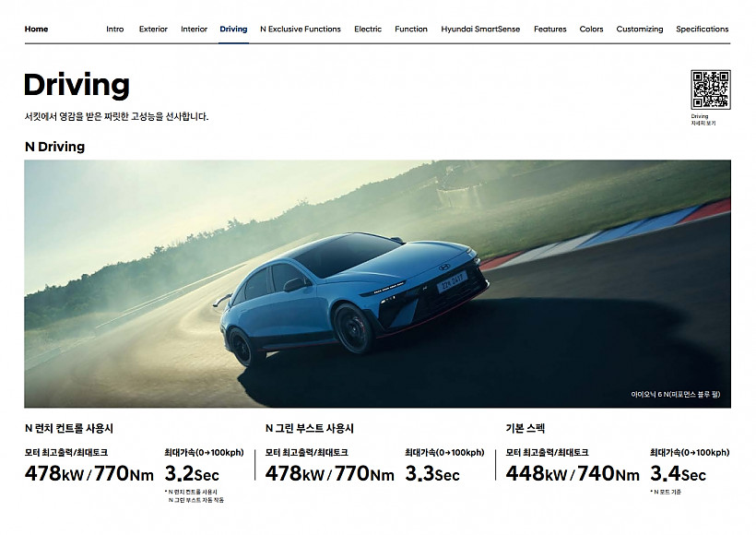Select the Function tab
Viewport: 756px width, 535px height.
[x=411, y=29]
